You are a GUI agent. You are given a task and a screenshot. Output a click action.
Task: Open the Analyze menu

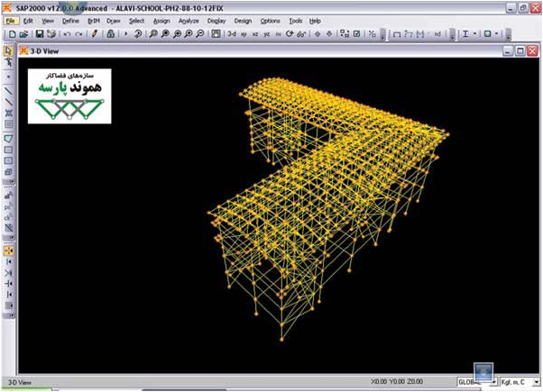tap(189, 20)
